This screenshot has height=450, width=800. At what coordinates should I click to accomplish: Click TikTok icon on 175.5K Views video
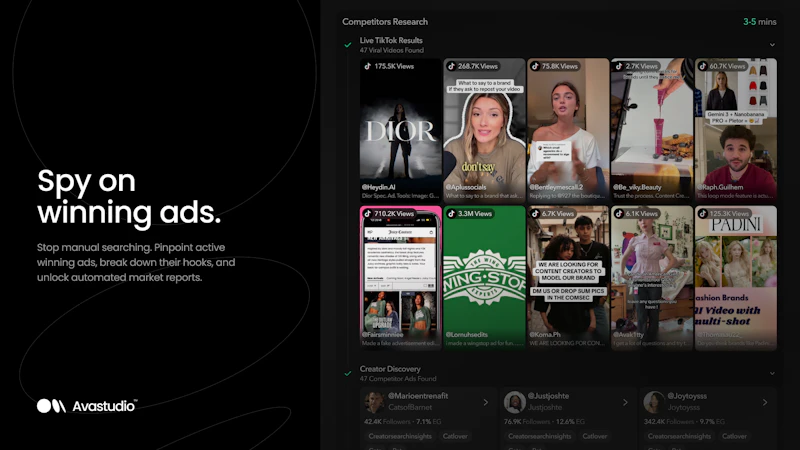click(367, 66)
